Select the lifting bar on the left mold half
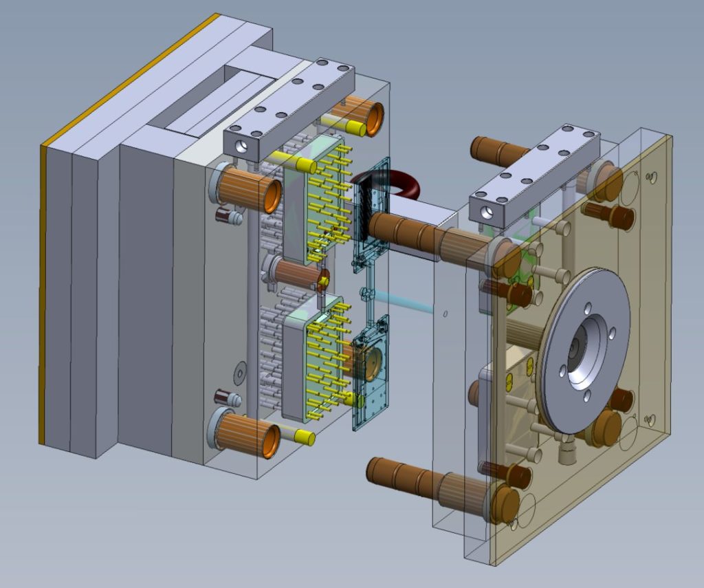 coord(289,109)
